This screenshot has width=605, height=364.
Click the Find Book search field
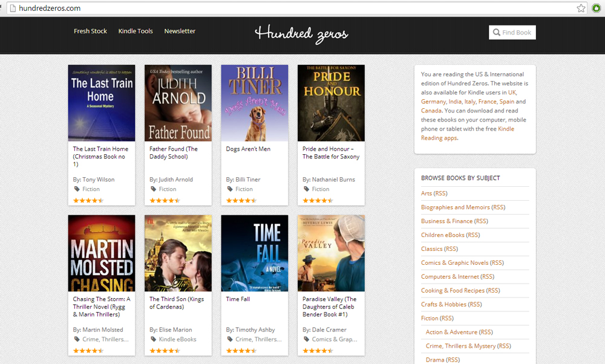(512, 33)
